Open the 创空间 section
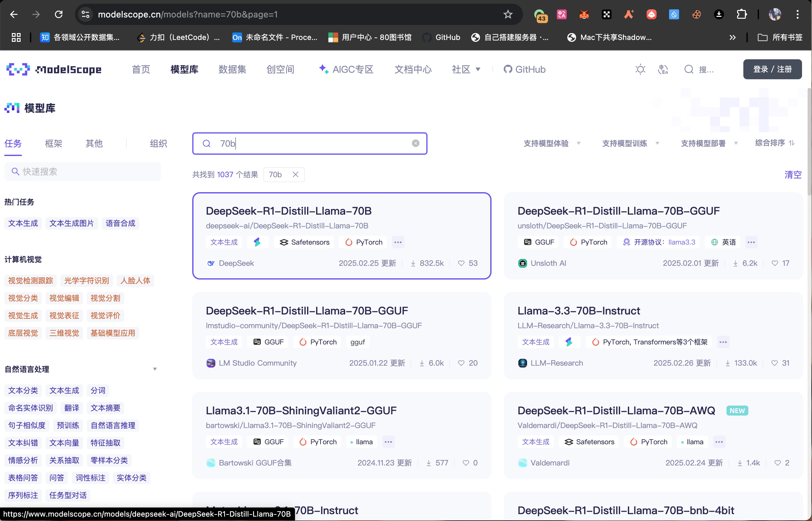The height and width of the screenshot is (521, 812). click(x=280, y=69)
